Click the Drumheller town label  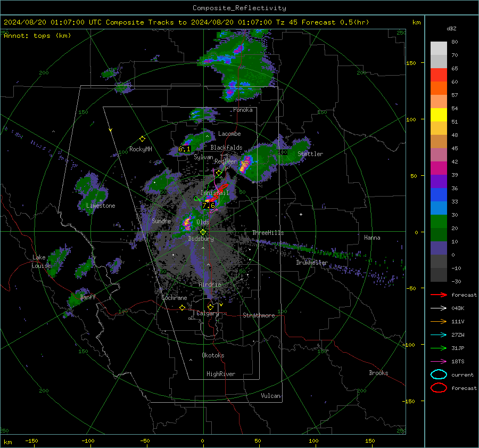(x=312, y=263)
